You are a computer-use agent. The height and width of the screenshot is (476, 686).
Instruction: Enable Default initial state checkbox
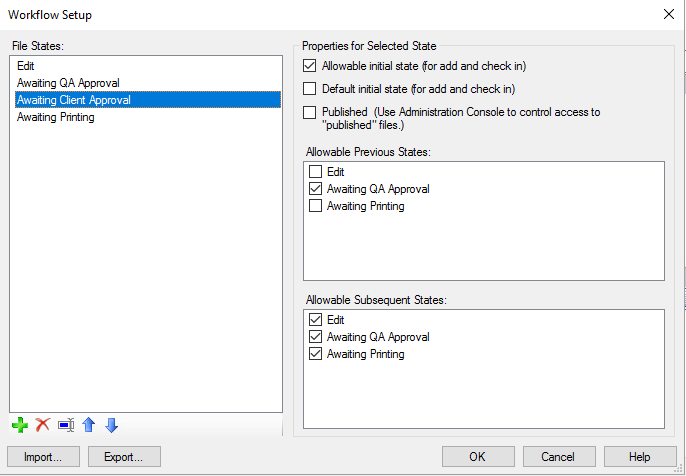point(309,89)
